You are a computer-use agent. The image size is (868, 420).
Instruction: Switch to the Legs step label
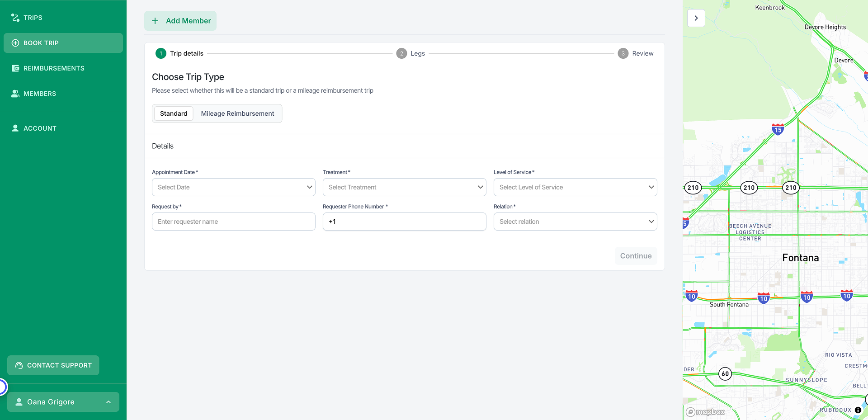(418, 53)
